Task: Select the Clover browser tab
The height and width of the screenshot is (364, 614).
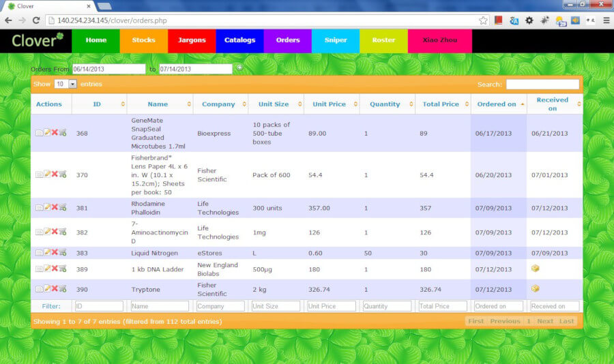Action: point(50,6)
